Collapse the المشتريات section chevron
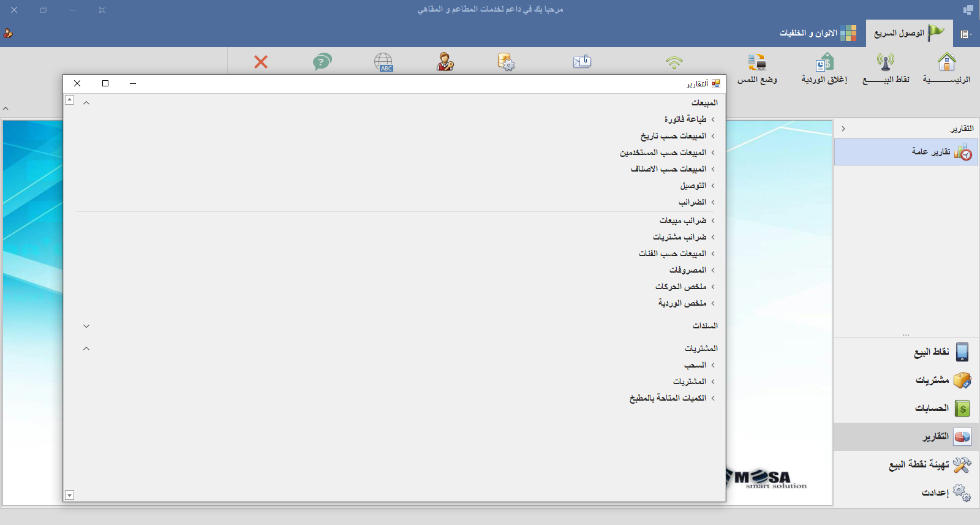The height and width of the screenshot is (525, 980). (86, 349)
